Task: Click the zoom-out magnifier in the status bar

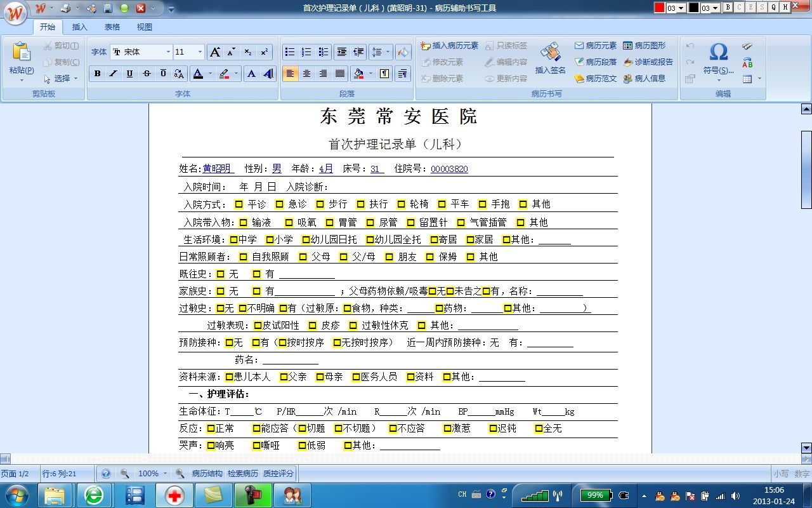Action: point(125,474)
